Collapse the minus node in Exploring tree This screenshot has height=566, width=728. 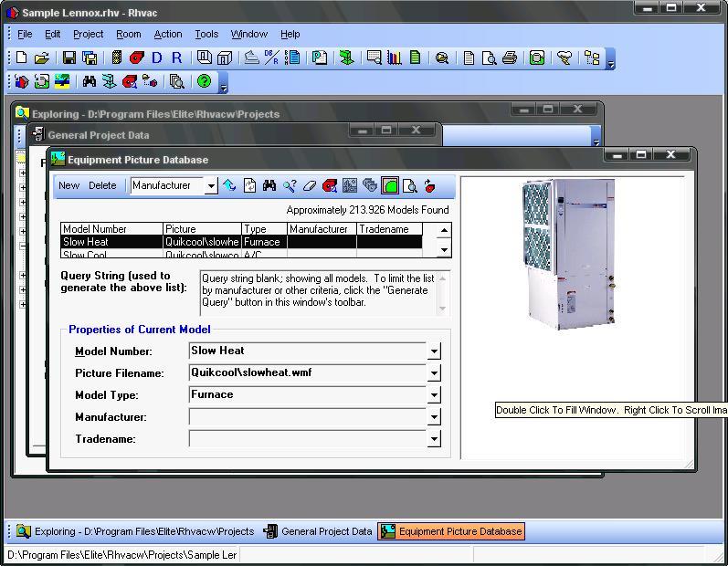coord(22,246)
